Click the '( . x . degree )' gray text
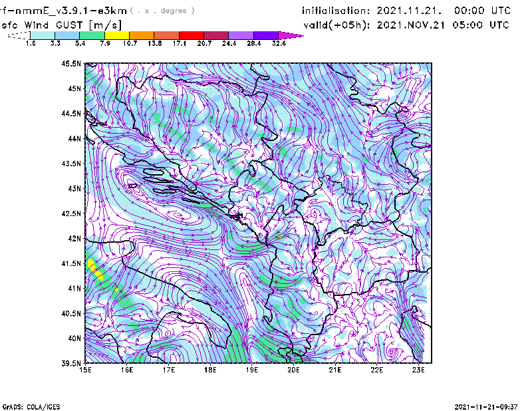 tap(162, 11)
